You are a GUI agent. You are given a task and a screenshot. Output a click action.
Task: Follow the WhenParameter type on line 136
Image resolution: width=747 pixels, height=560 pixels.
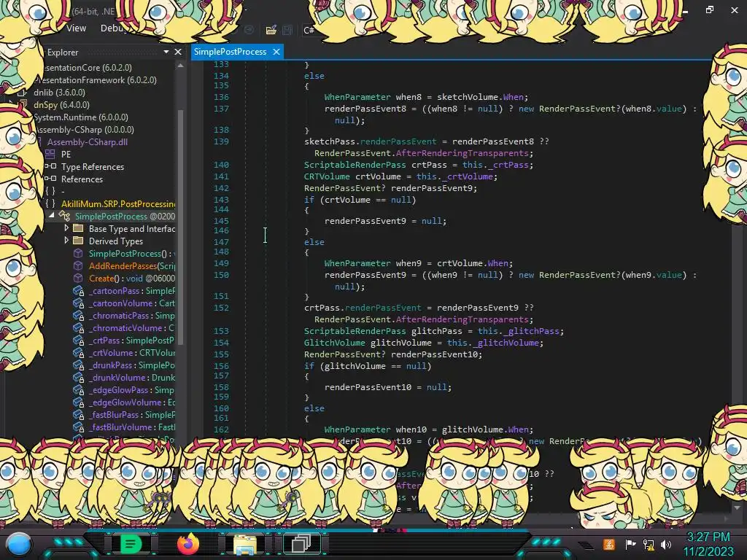pos(357,97)
